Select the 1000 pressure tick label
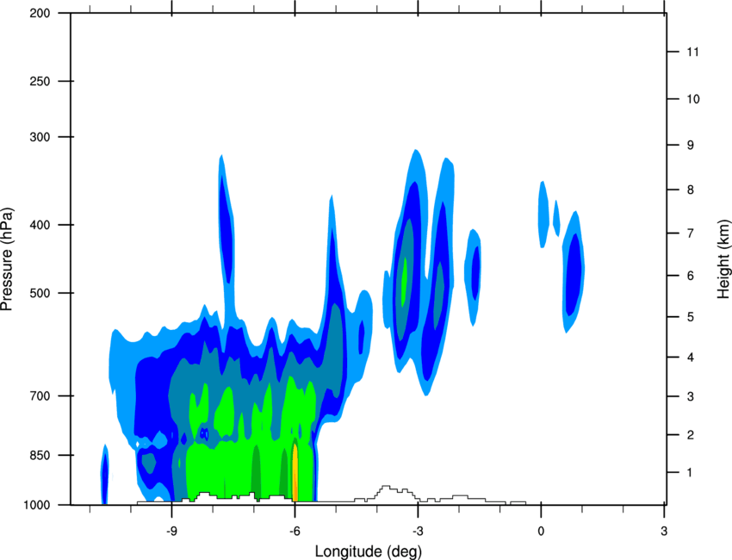Image resolution: width=732 pixels, height=560 pixels. [x=36, y=505]
